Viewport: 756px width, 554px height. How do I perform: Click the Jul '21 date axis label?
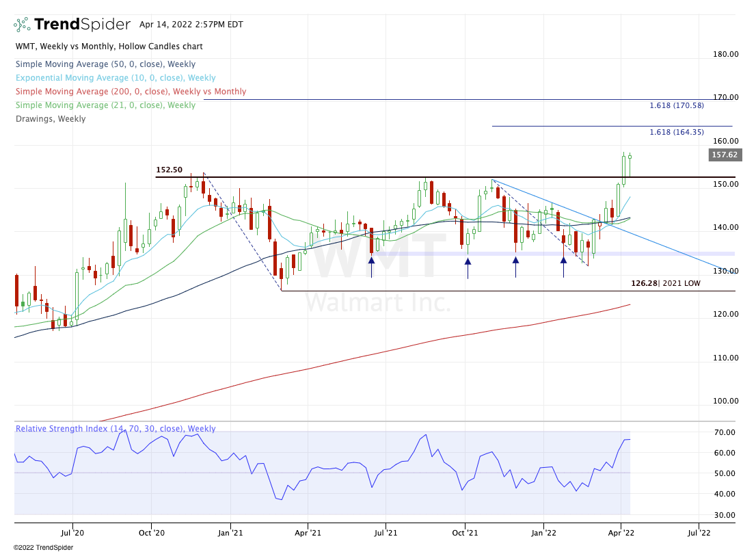[386, 533]
